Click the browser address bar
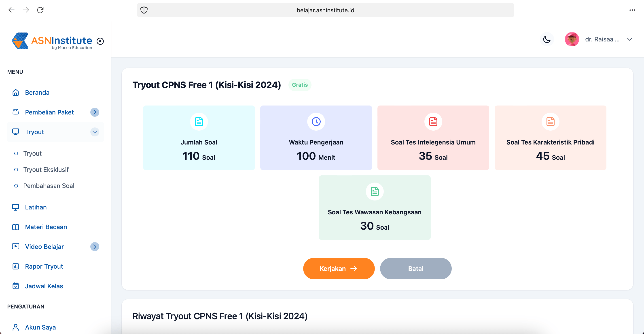 pos(325,10)
